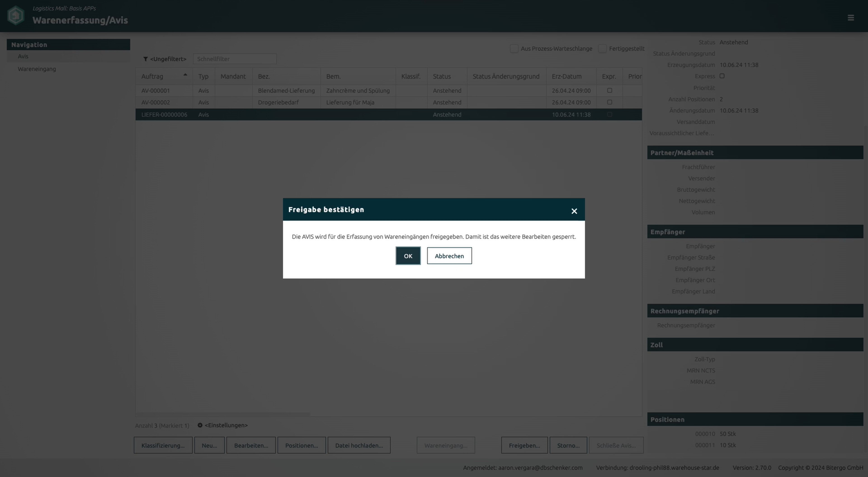This screenshot has height=477, width=868.
Task: Expand the Empfänger section header
Action: tap(755, 232)
